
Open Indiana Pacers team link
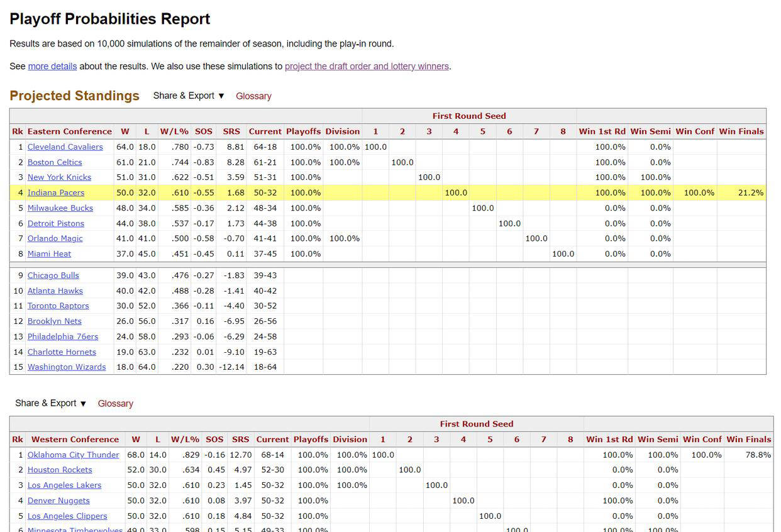click(x=55, y=192)
